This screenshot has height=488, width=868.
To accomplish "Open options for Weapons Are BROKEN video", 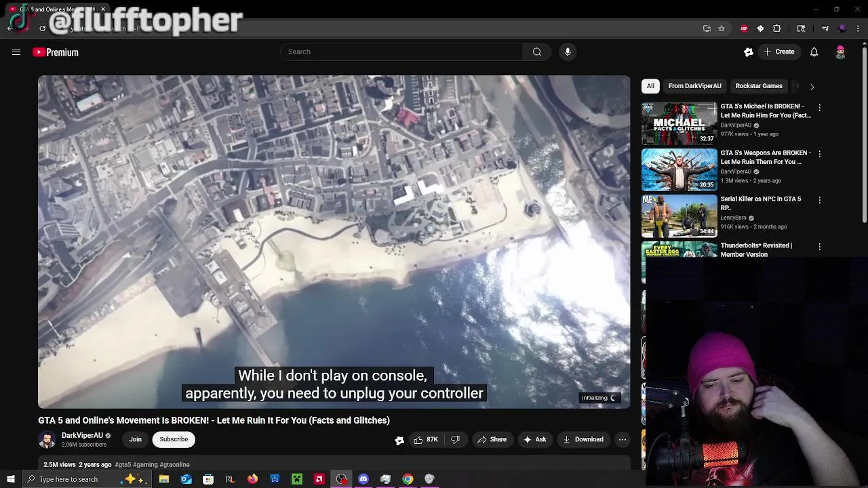I will 819,154.
